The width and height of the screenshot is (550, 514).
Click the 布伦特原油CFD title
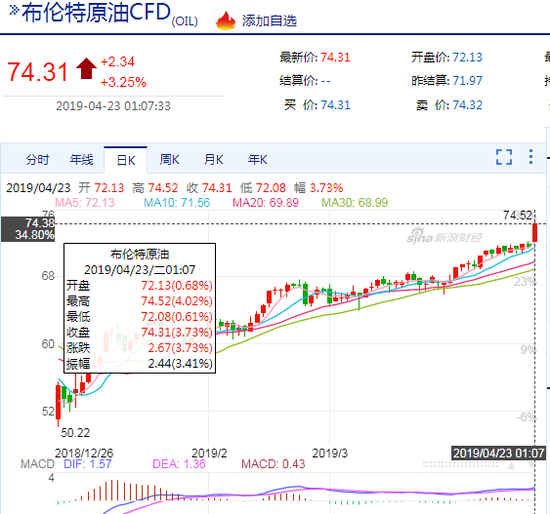96,13
